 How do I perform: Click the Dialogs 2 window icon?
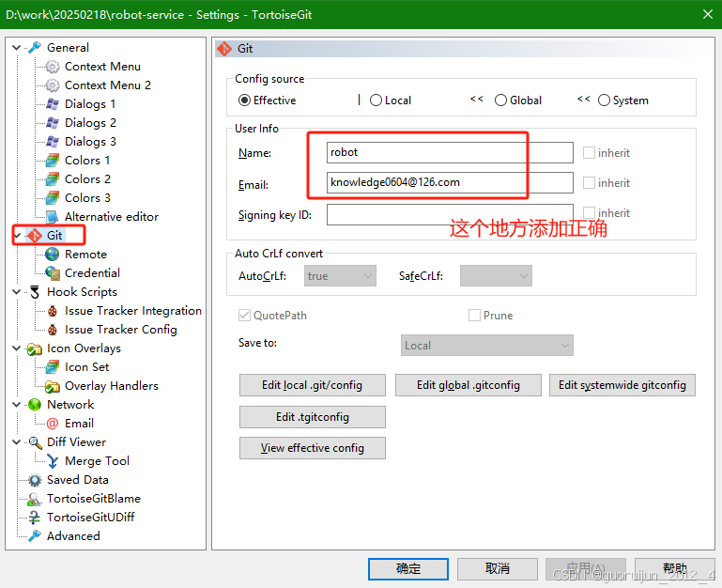pos(53,123)
